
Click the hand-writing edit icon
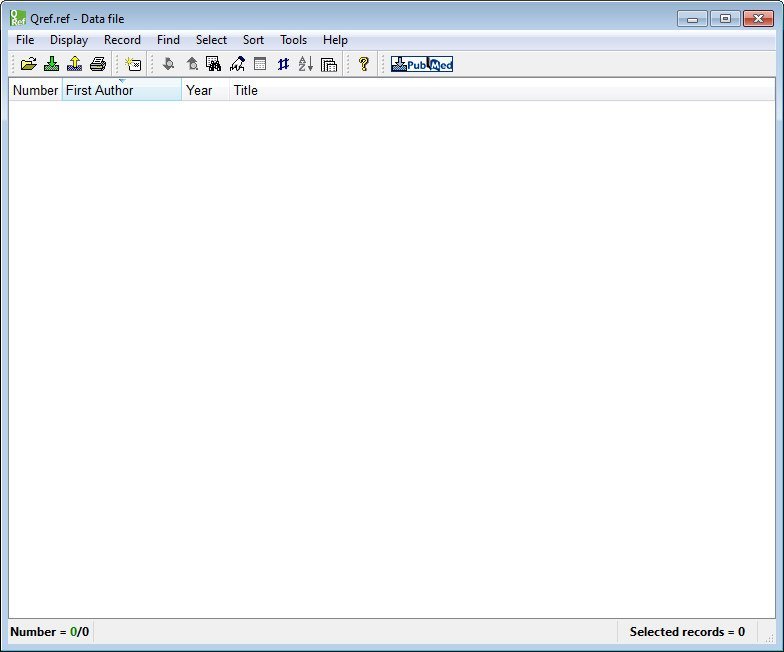pyautogui.click(x=237, y=64)
